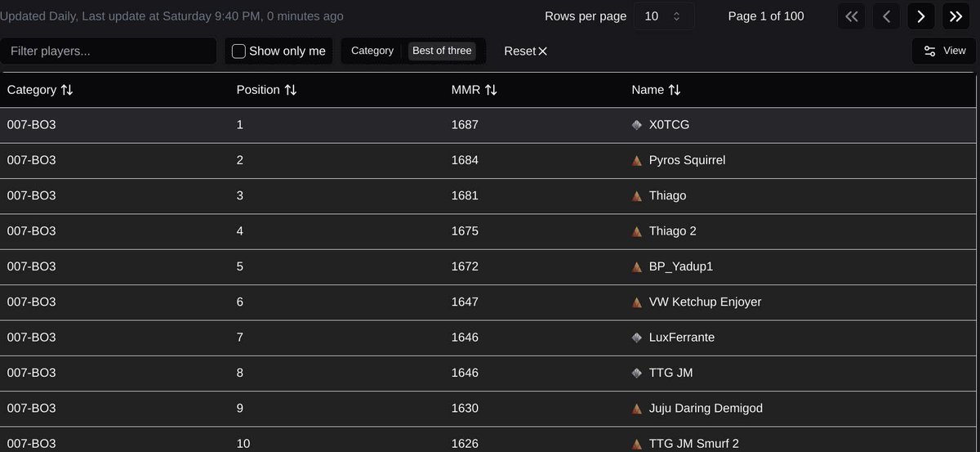Click the Page 1 of 100 indicator
The width and height of the screenshot is (980, 452).
(766, 16)
